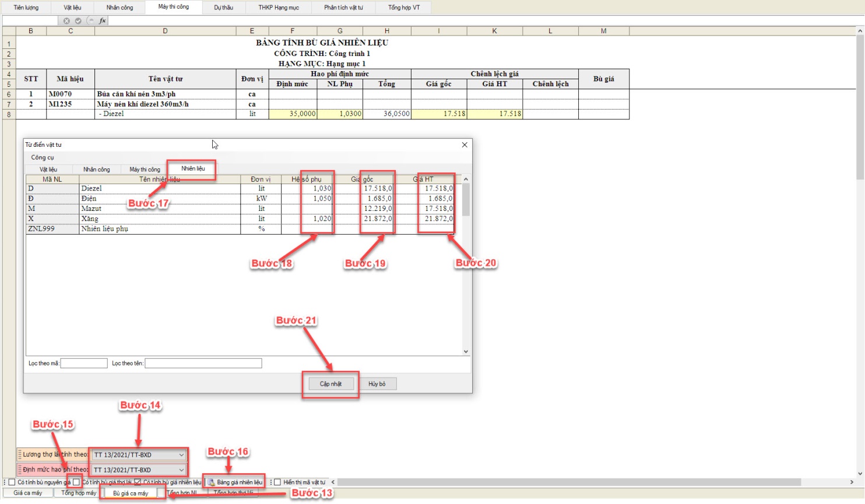This screenshot has height=504, width=865.
Task: Click the Bảng giá nhiên liệu toolbar icon
Action: click(x=212, y=482)
